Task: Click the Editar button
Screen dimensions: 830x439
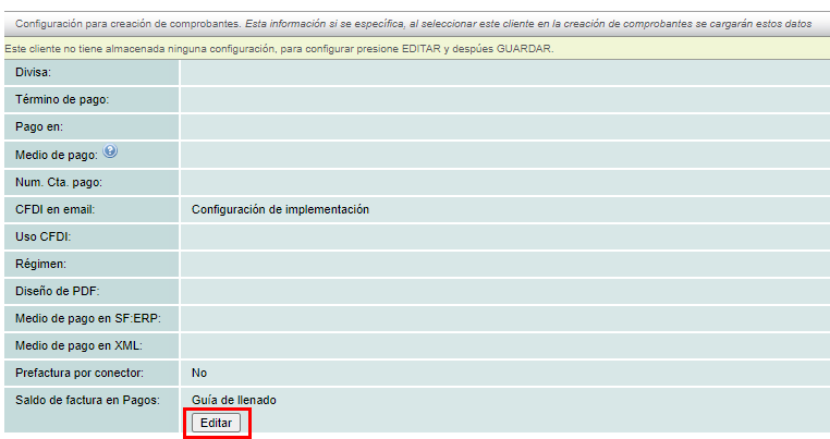Action: click(216, 423)
